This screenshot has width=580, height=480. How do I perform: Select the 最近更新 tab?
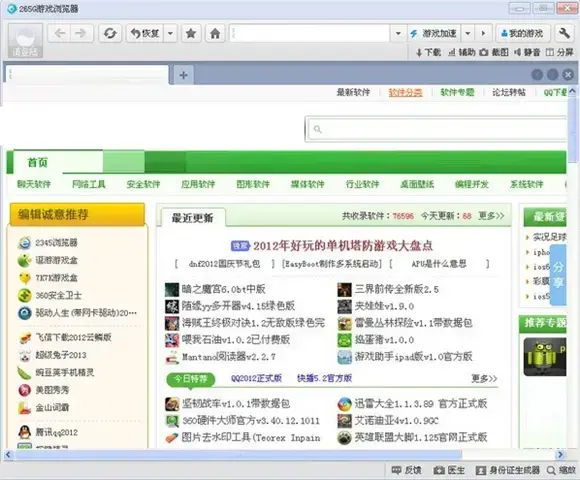coord(193,218)
